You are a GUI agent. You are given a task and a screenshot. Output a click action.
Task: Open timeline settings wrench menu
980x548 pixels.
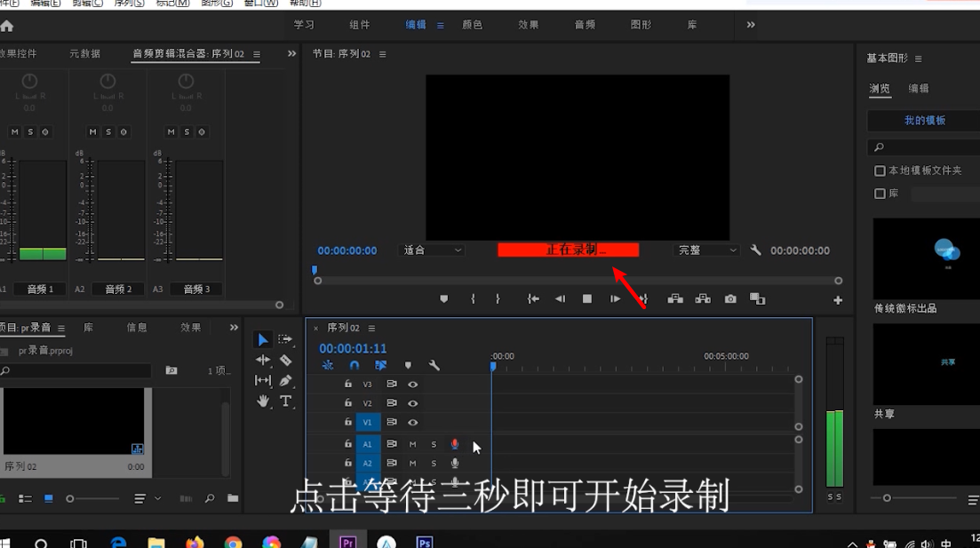tap(434, 365)
